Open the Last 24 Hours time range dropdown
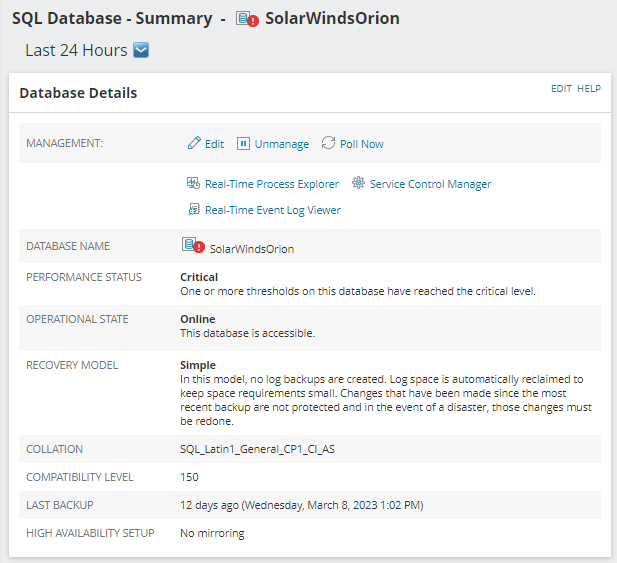617x563 pixels. tap(141, 50)
